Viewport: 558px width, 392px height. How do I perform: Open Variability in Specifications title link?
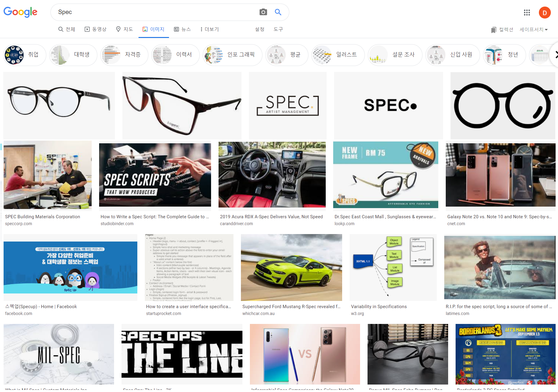click(x=379, y=307)
